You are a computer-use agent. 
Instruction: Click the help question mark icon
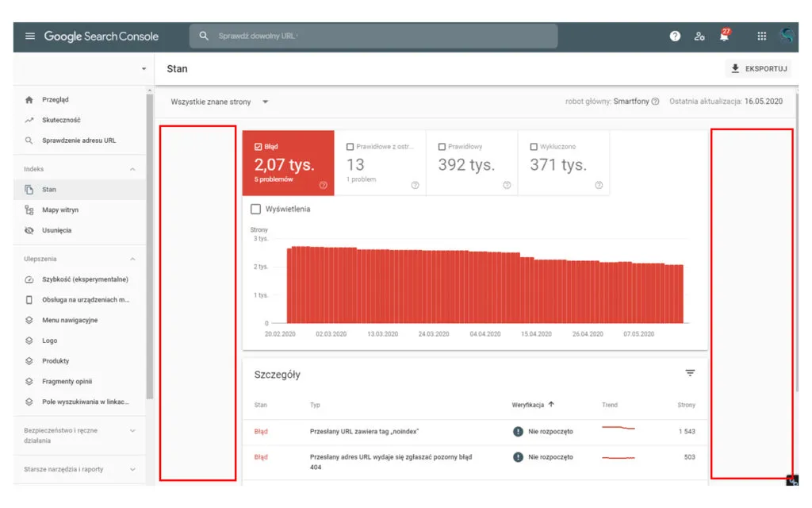point(674,36)
